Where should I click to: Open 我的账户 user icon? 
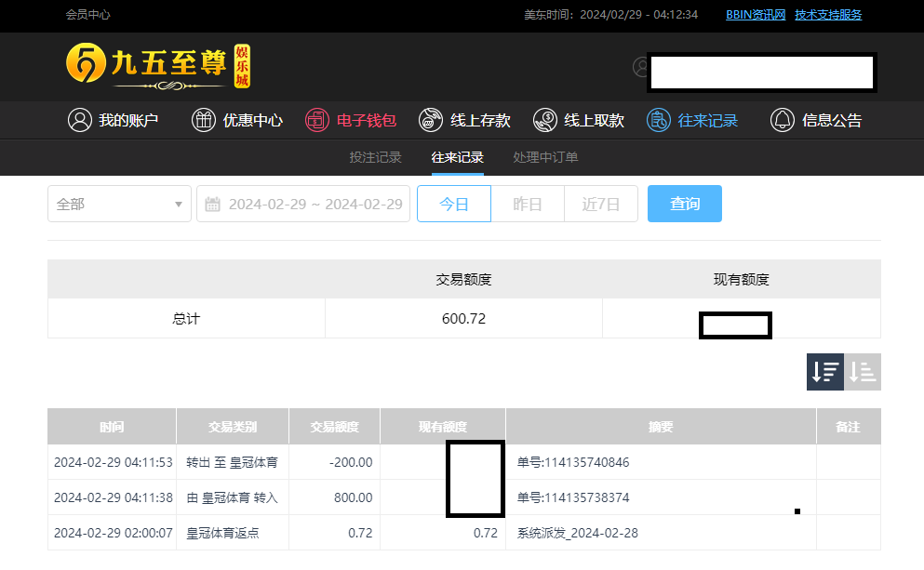coord(79,120)
